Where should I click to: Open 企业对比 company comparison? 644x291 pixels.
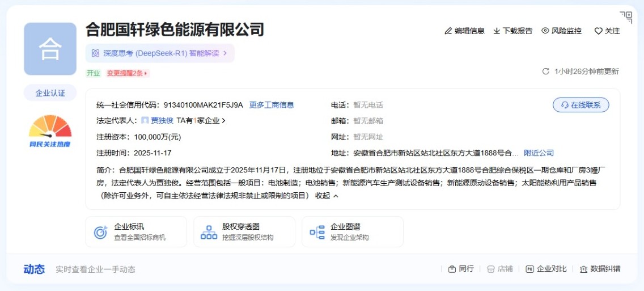pyautogui.click(x=546, y=269)
